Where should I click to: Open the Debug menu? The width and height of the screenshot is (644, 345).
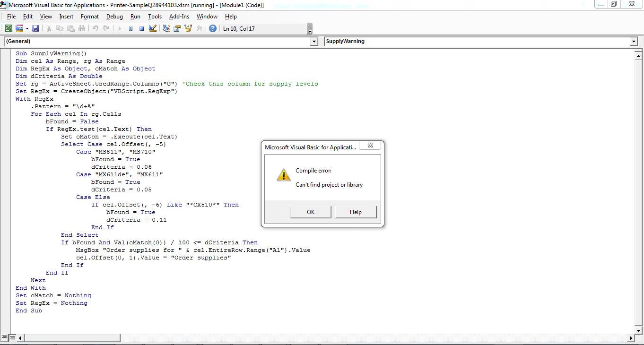tap(114, 17)
